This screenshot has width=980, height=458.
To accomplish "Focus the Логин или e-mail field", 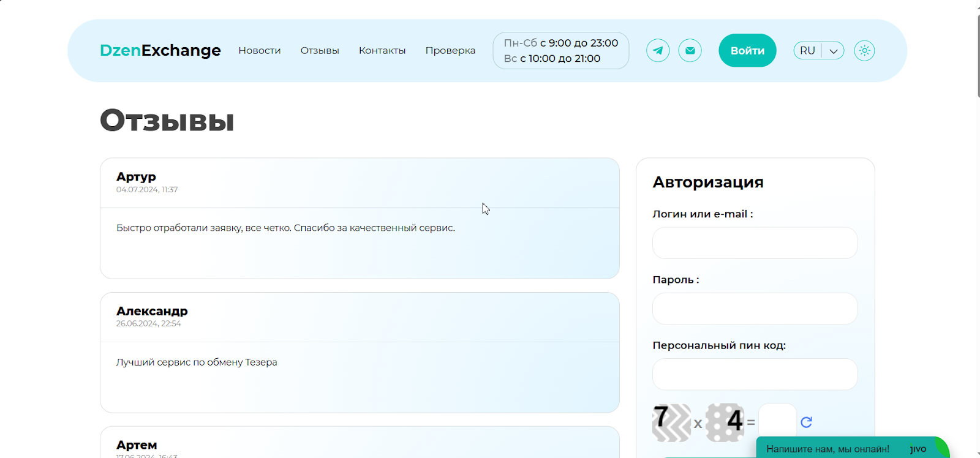I will [x=755, y=243].
